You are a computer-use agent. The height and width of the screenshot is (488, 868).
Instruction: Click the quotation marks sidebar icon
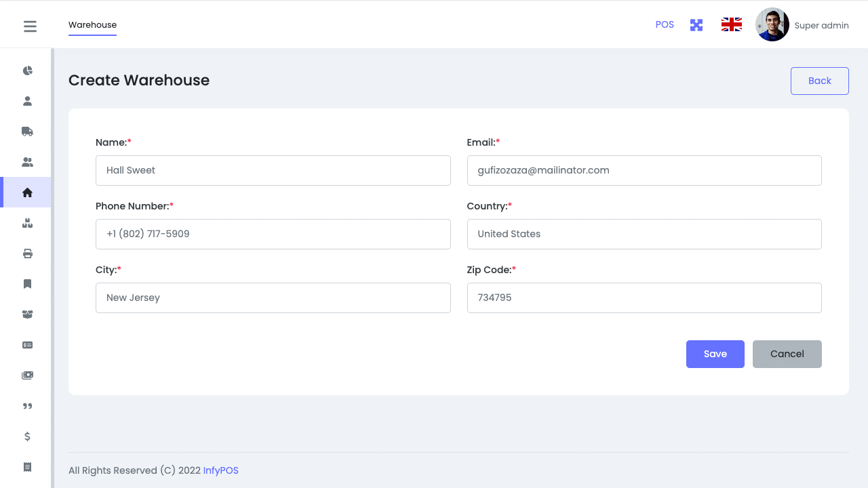click(27, 406)
